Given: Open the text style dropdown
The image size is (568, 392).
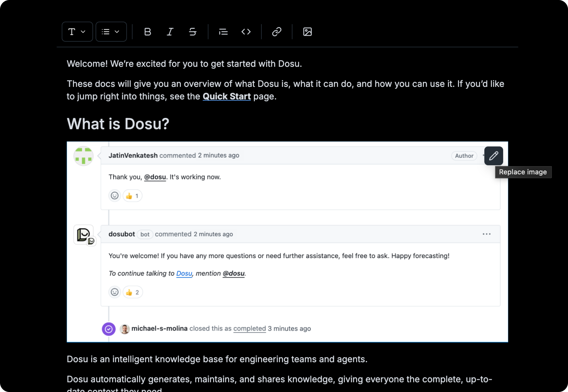Looking at the screenshot, I should [77, 31].
